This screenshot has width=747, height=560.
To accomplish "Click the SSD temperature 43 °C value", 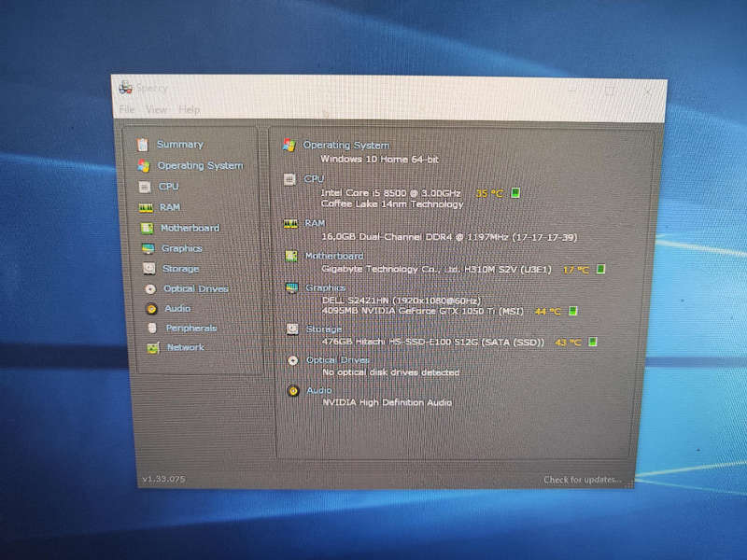I will (x=568, y=343).
